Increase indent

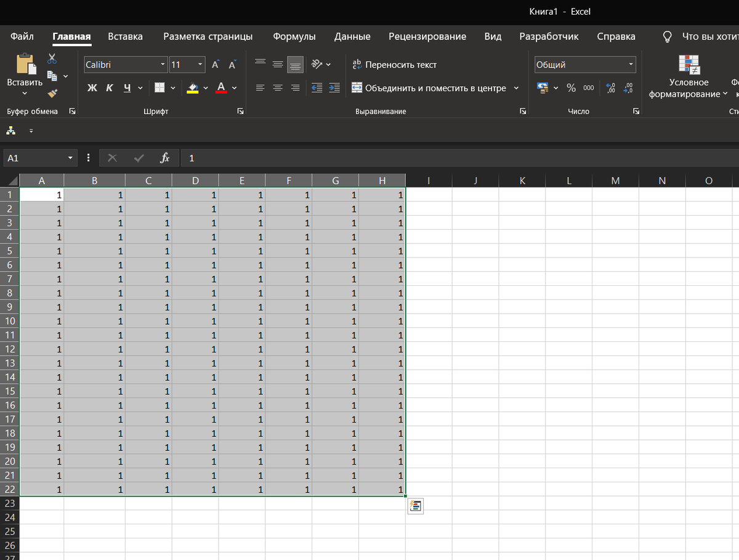pos(334,88)
